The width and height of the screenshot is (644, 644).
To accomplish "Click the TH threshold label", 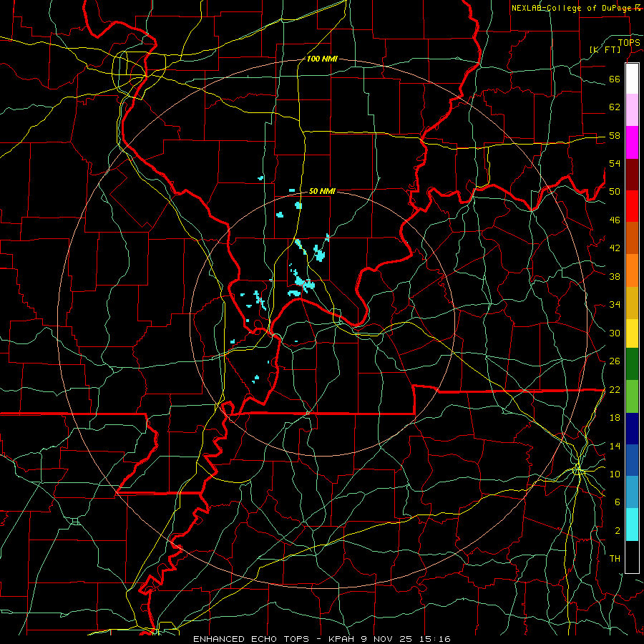I will [x=615, y=559].
